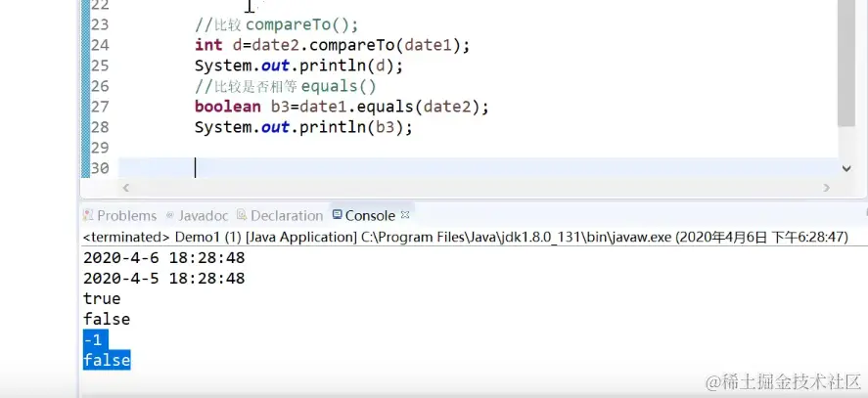Click the Declaration tab icon
The height and width of the screenshot is (398, 868).
tap(242, 215)
